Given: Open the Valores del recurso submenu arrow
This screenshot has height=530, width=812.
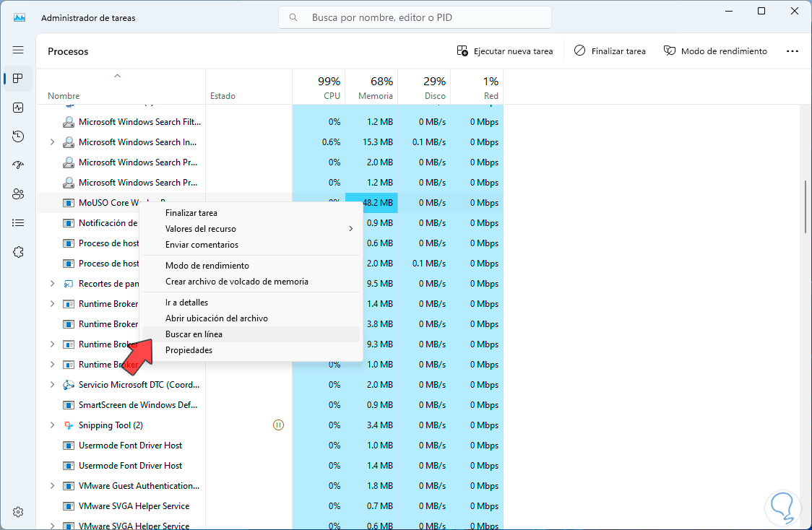Looking at the screenshot, I should tap(350, 229).
